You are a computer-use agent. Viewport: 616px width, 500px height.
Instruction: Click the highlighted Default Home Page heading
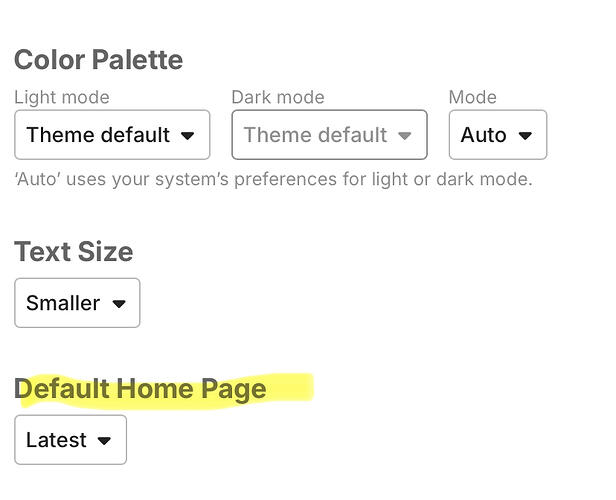pyautogui.click(x=141, y=388)
